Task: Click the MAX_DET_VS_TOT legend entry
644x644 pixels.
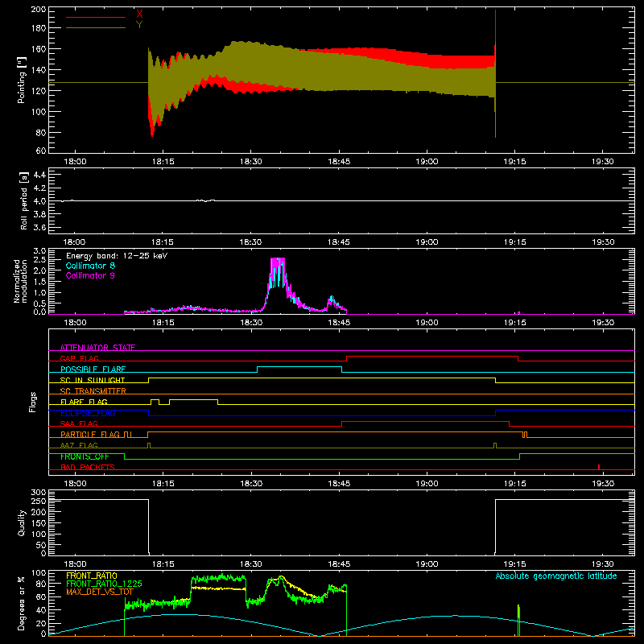Action: tap(100, 592)
